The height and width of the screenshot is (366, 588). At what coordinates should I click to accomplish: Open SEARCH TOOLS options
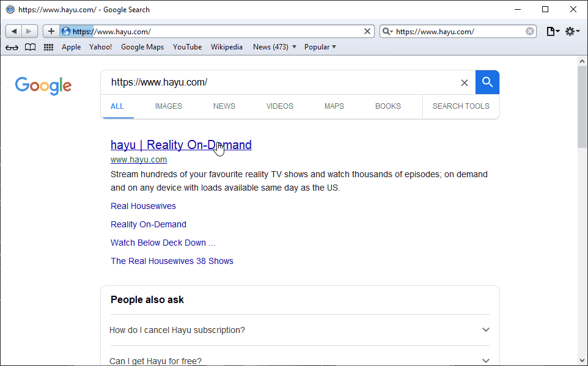click(461, 106)
